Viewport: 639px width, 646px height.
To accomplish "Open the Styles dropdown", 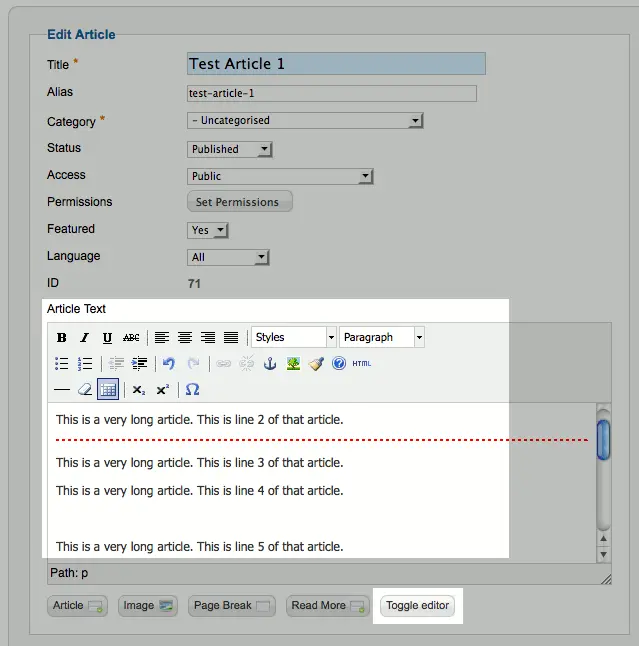I will pos(293,338).
